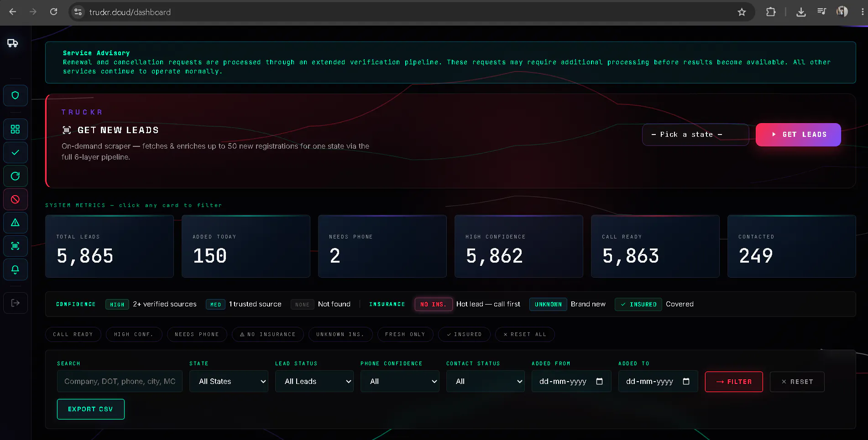Click the circular refresh icon in sidebar

15,176
